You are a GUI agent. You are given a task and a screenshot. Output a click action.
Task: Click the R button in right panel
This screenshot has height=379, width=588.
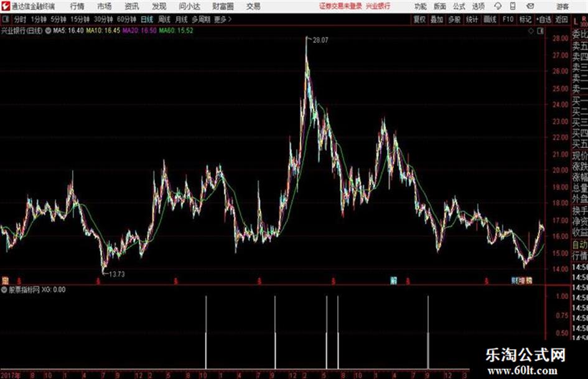tap(584, 18)
